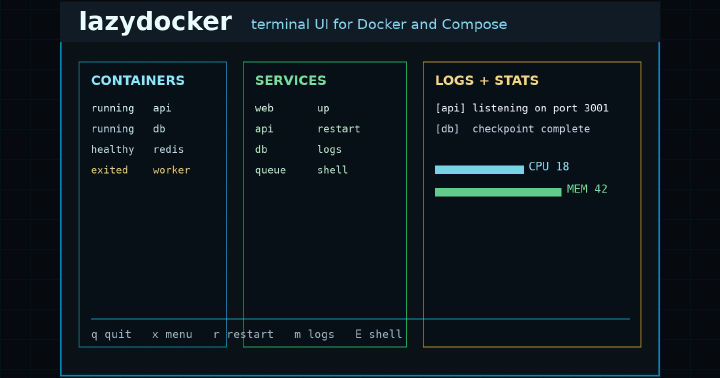This screenshot has width=720, height=378.
Task: Click the q quit shortcut hint
Action: click(111, 334)
